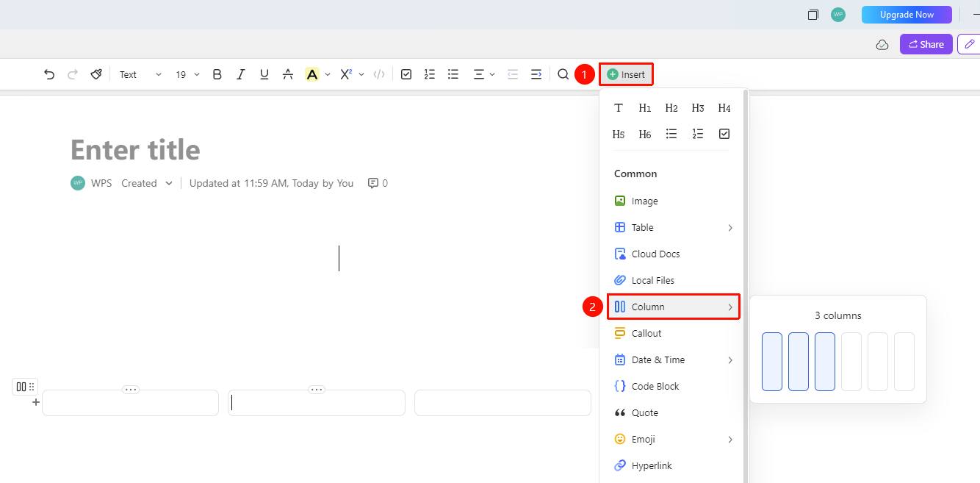Open the font size 19 dropdown
This screenshot has width=980, height=483.
[187, 74]
